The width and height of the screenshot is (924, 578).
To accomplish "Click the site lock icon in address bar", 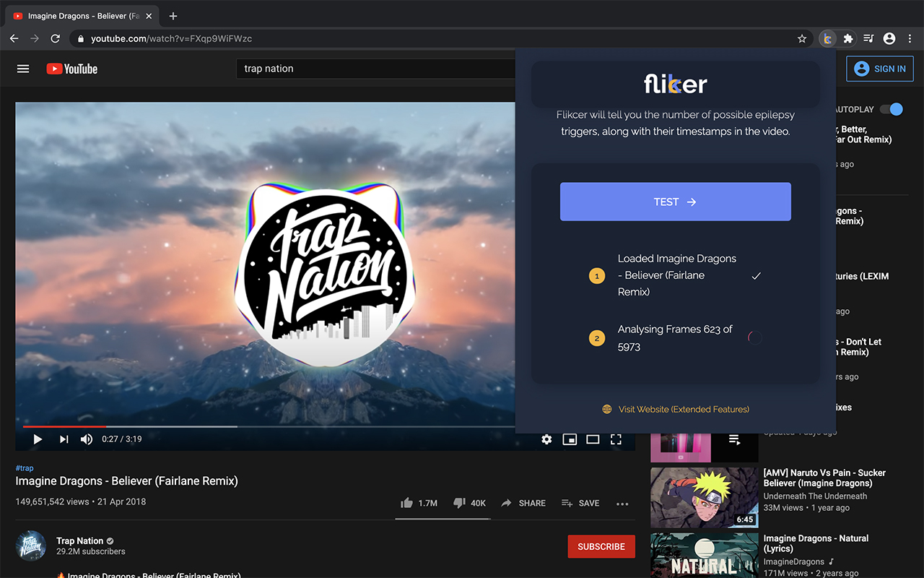I will coord(81,38).
